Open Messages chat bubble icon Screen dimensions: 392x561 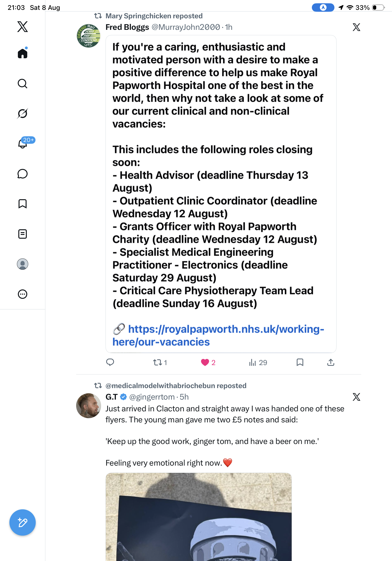tap(23, 174)
